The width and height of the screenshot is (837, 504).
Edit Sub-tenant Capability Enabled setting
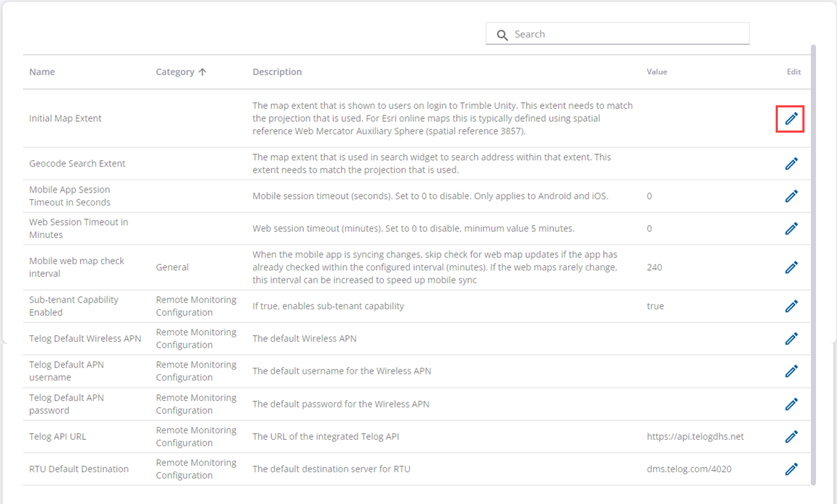[x=791, y=306]
